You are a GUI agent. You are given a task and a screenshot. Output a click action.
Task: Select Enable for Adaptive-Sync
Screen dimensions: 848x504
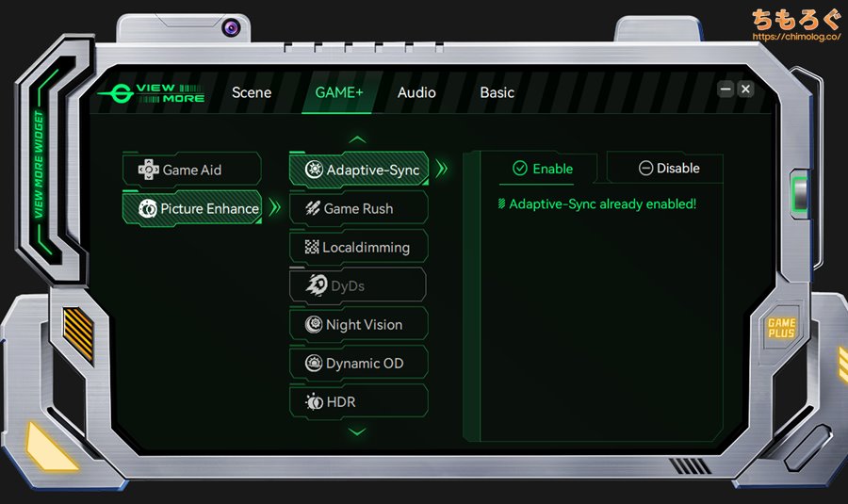pyautogui.click(x=542, y=169)
